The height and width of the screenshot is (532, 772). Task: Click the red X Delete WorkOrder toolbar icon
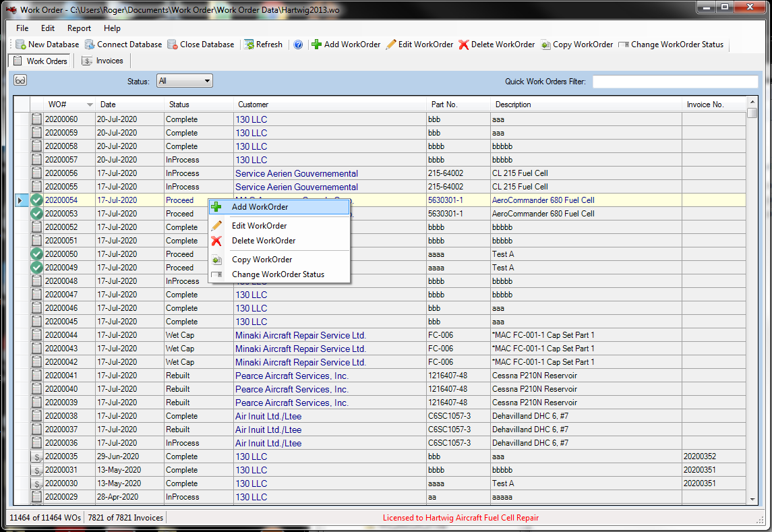463,45
